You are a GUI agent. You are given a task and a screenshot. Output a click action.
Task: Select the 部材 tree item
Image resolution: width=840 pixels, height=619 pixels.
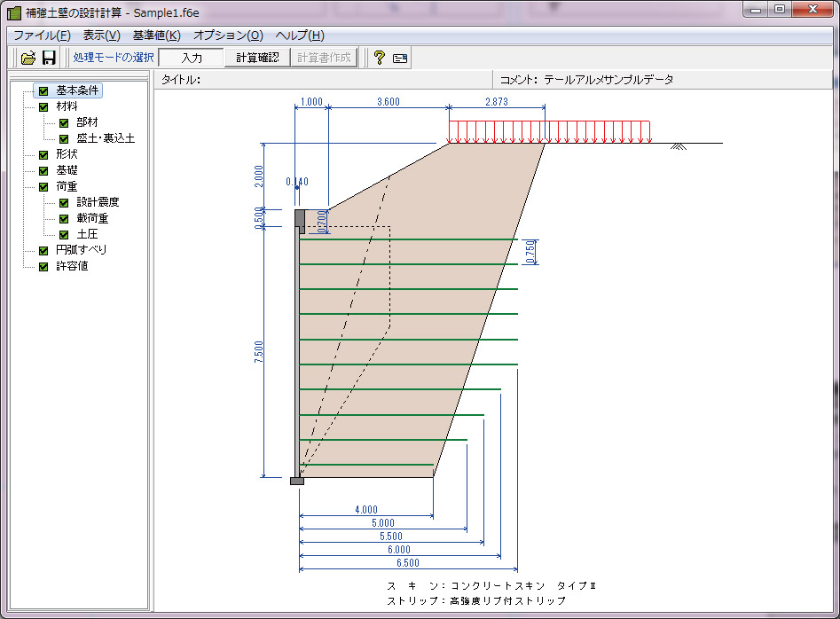pos(87,122)
